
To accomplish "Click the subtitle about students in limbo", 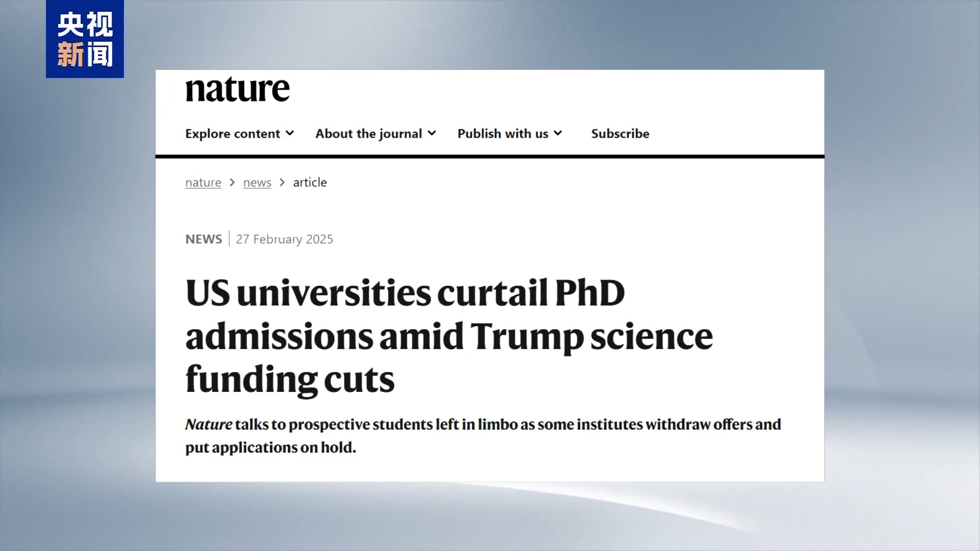I will 482,436.
